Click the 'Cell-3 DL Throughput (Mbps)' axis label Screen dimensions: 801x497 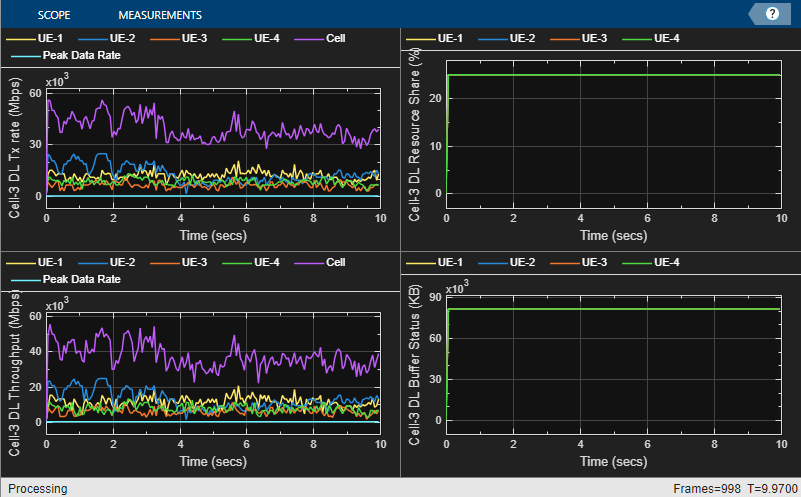(14, 373)
